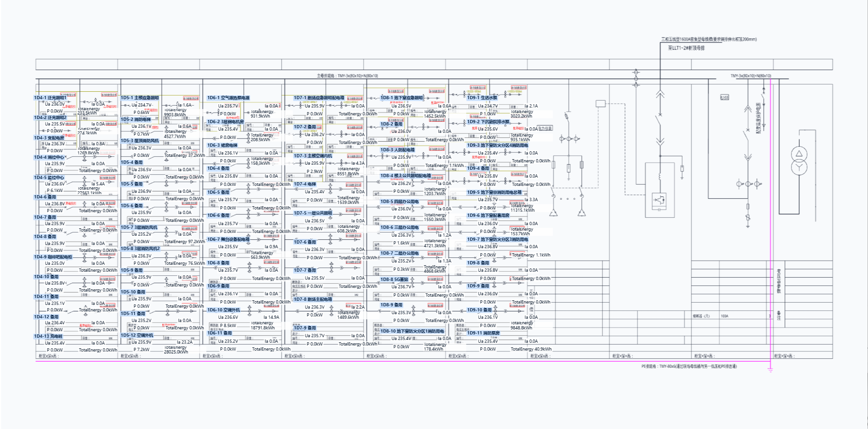Open circuit 1D5-1 主楼应急照明 label
Image resolution: width=868 pixels, height=429 pixels.
pyautogui.click(x=140, y=98)
